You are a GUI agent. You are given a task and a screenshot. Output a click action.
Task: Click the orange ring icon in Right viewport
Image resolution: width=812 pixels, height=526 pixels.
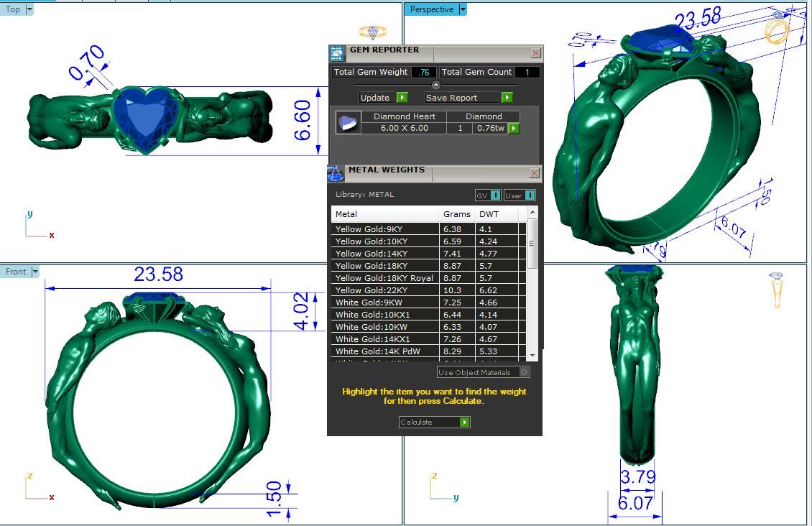(777, 290)
